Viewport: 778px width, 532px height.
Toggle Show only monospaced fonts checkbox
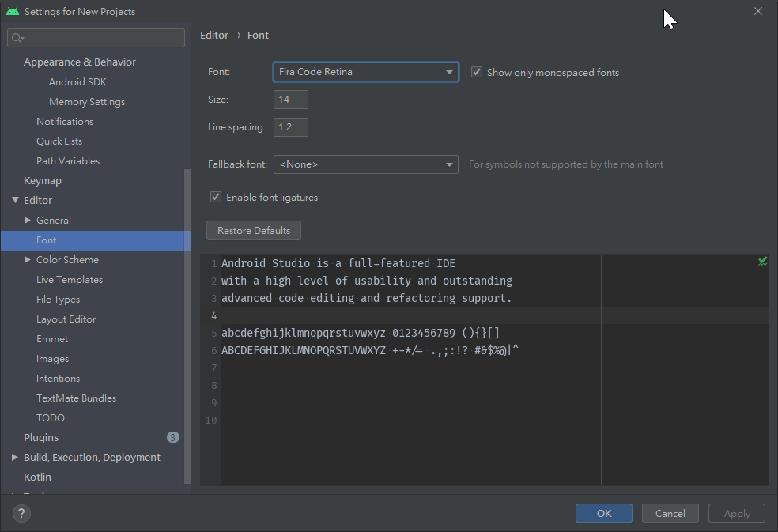(x=477, y=72)
